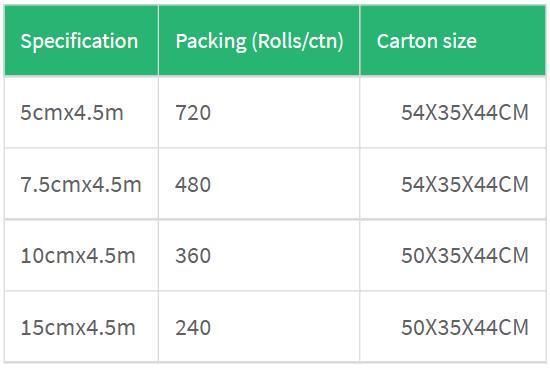This screenshot has width=550, height=369.
Task: Click the (Rolls/ctn) text in header
Action: tap(298, 42)
